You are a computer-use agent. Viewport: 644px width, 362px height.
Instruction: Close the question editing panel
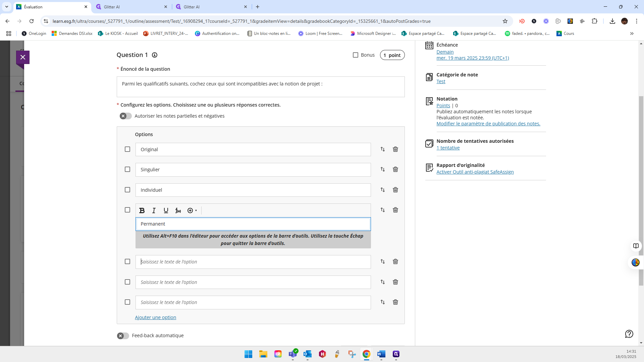[23, 57]
